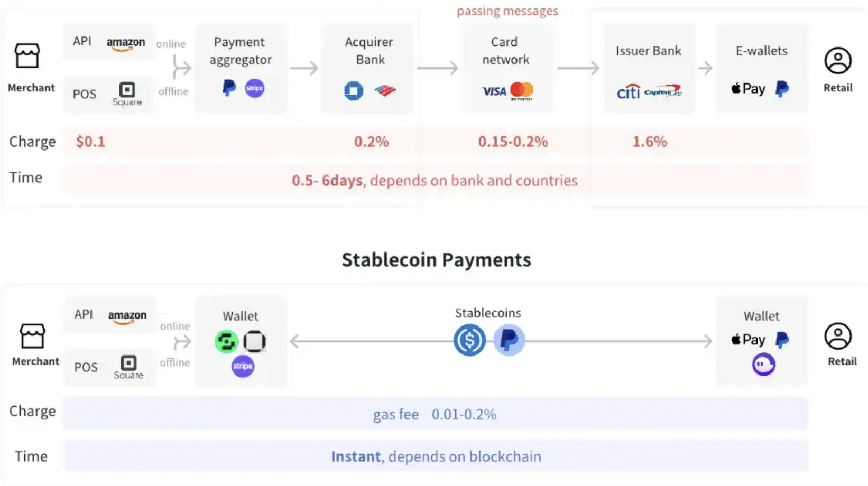Select the Bank of America logo
The image size is (868, 486).
pos(385,91)
